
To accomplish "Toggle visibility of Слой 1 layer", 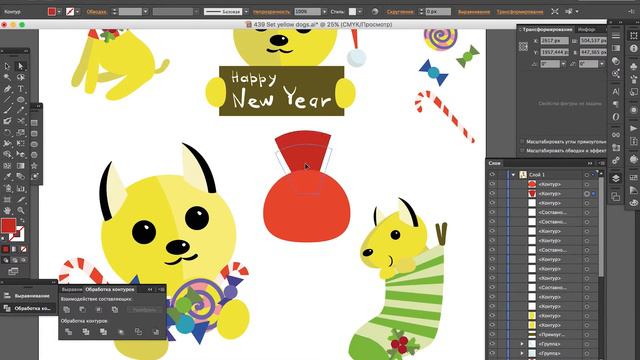I will click(x=492, y=175).
